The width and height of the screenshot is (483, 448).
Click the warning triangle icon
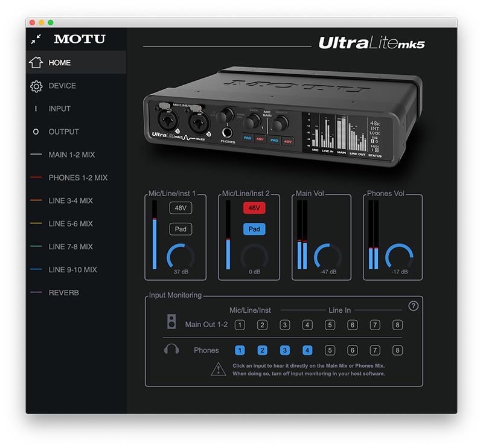(219, 369)
